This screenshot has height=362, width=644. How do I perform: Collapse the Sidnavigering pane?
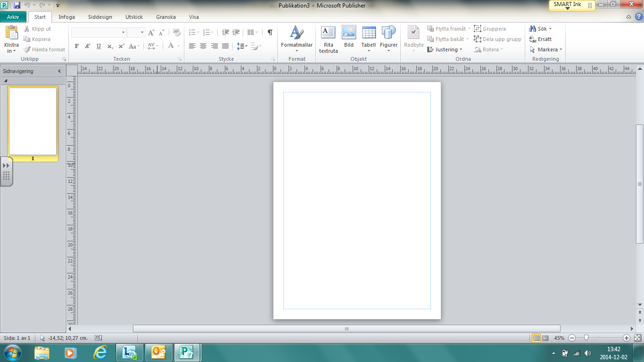(x=59, y=71)
